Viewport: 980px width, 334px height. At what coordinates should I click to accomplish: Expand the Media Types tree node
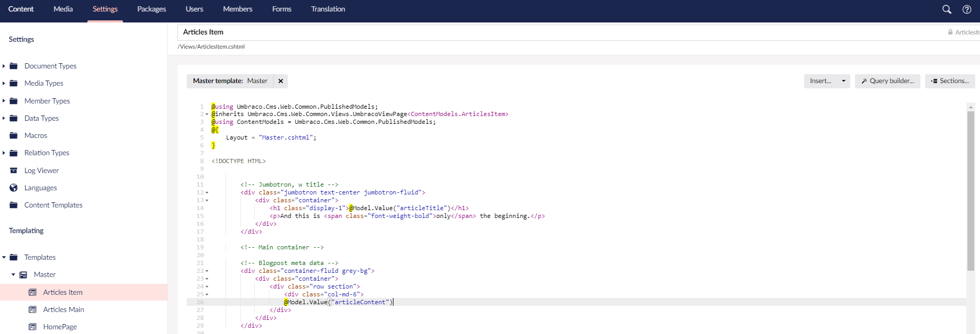point(4,83)
